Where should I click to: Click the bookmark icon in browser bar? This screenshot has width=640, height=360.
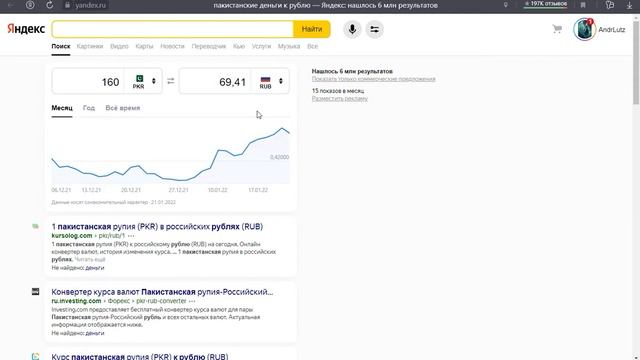(x=583, y=5)
